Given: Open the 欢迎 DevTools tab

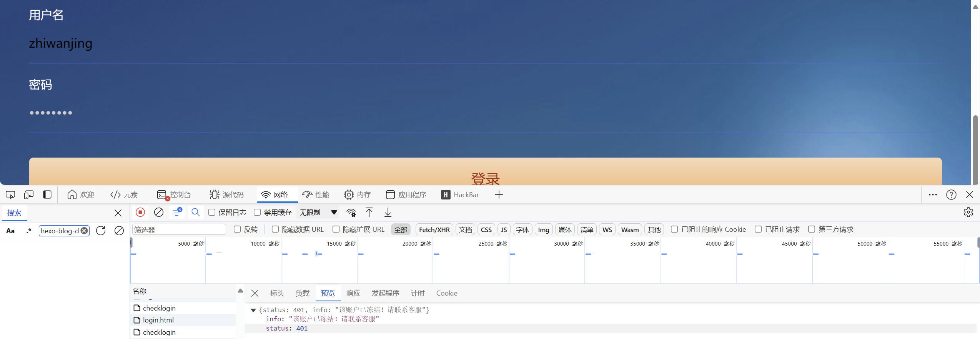Looking at the screenshot, I should click(x=81, y=195).
